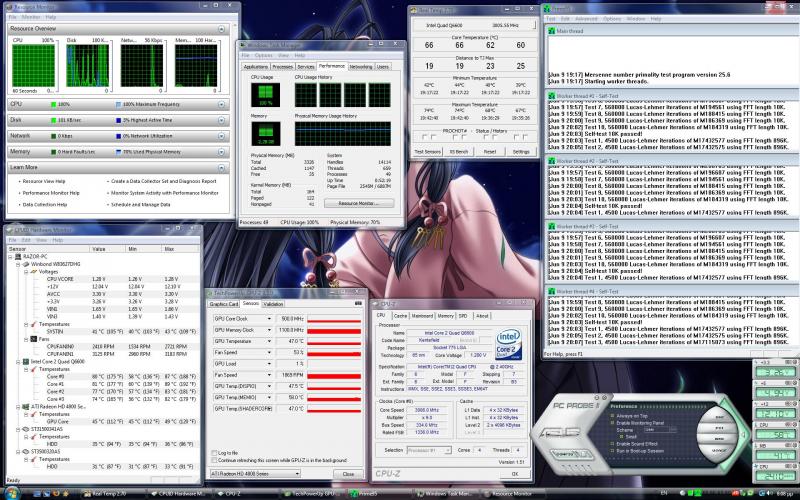
Task: Click Physical Memory Usage History graph
Action: pyautogui.click(x=343, y=134)
